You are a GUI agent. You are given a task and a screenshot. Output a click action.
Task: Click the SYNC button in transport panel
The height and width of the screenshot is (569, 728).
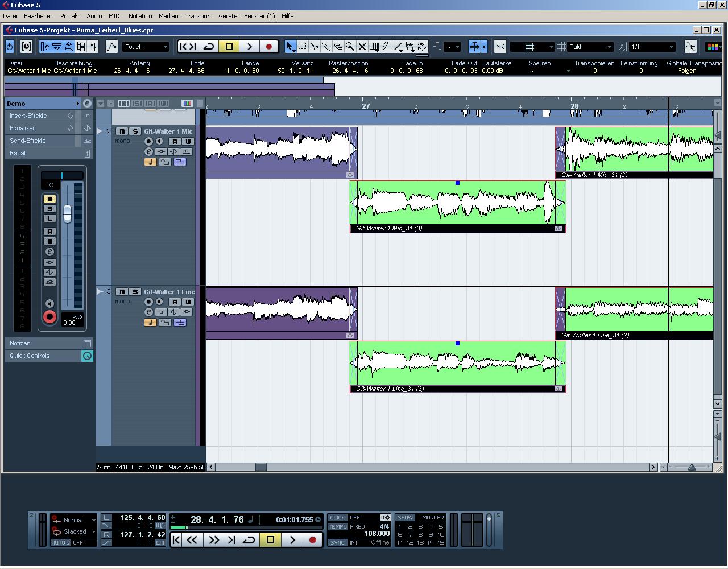[338, 543]
